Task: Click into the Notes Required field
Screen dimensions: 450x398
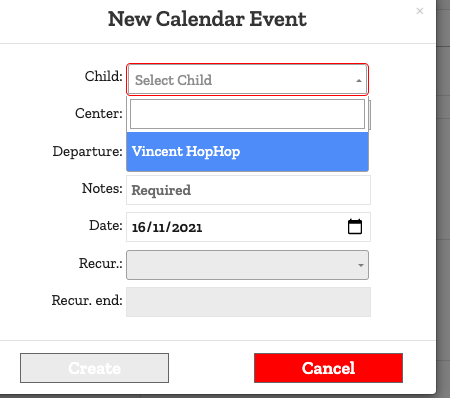Action: click(248, 190)
